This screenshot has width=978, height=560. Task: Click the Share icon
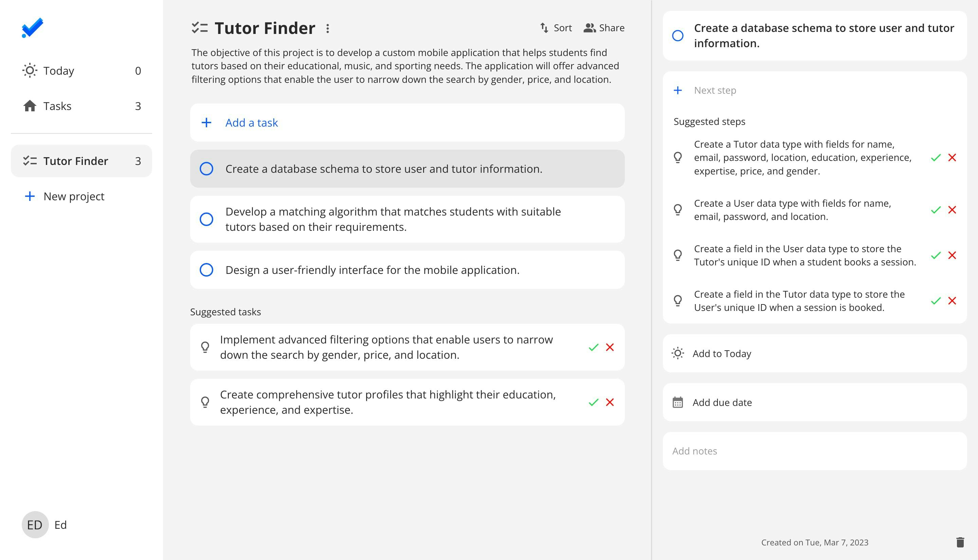coord(589,27)
